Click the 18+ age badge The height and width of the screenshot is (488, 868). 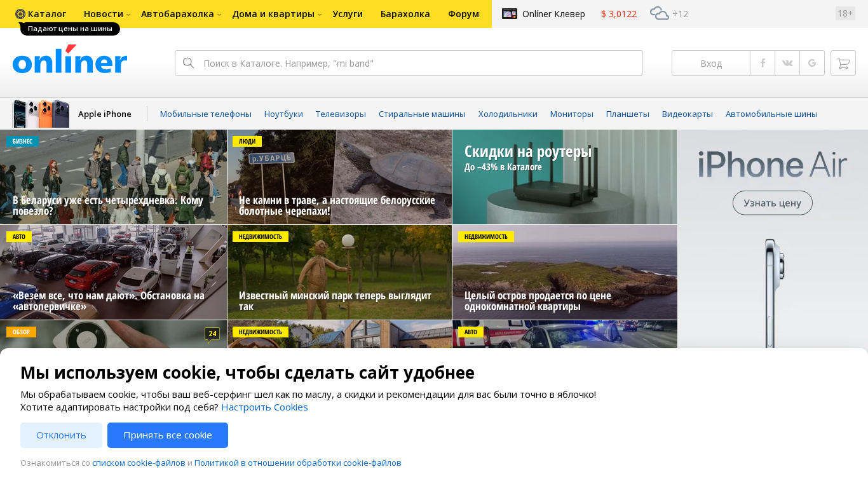(845, 13)
